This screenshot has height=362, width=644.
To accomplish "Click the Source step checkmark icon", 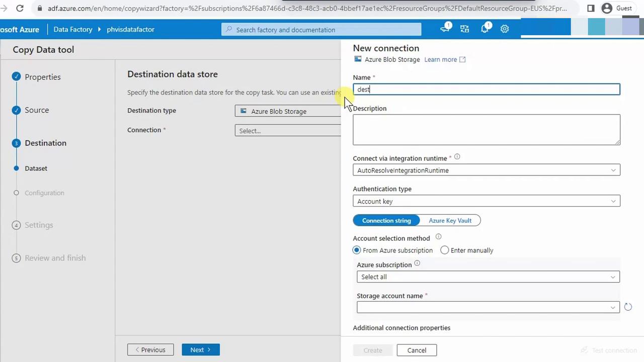I will tap(16, 110).
